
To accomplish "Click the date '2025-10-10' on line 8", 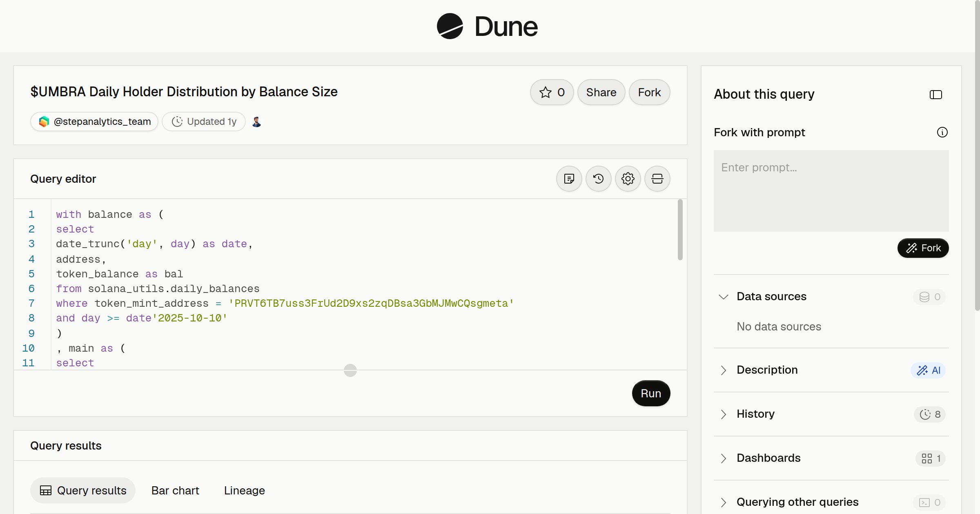I will coord(189,318).
